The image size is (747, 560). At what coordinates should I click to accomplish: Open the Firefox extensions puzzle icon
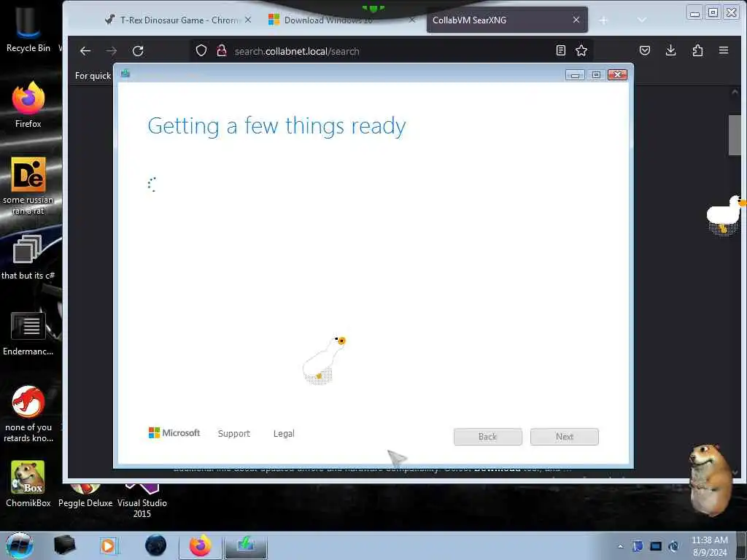[x=697, y=50]
